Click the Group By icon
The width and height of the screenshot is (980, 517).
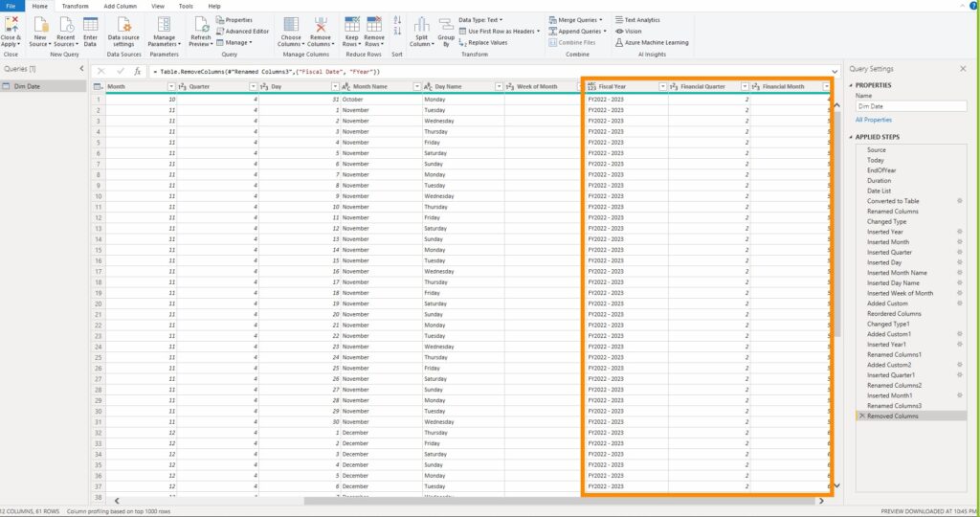tap(446, 25)
